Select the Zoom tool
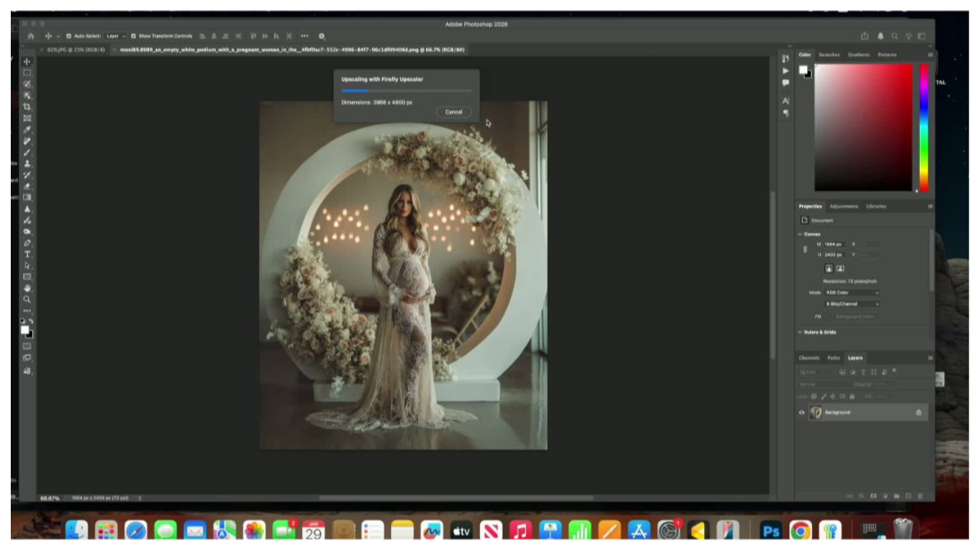 pos(27,299)
